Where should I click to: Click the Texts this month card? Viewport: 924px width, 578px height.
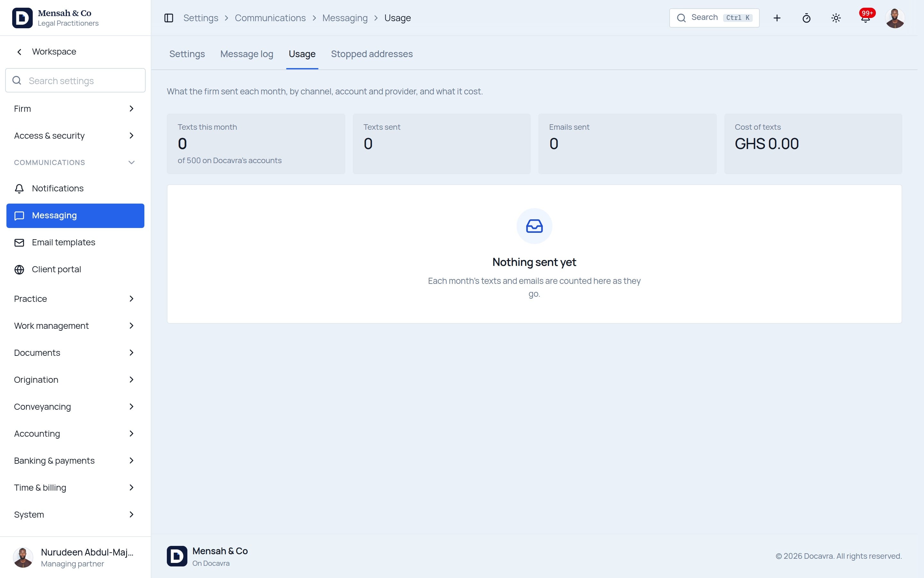click(x=256, y=144)
